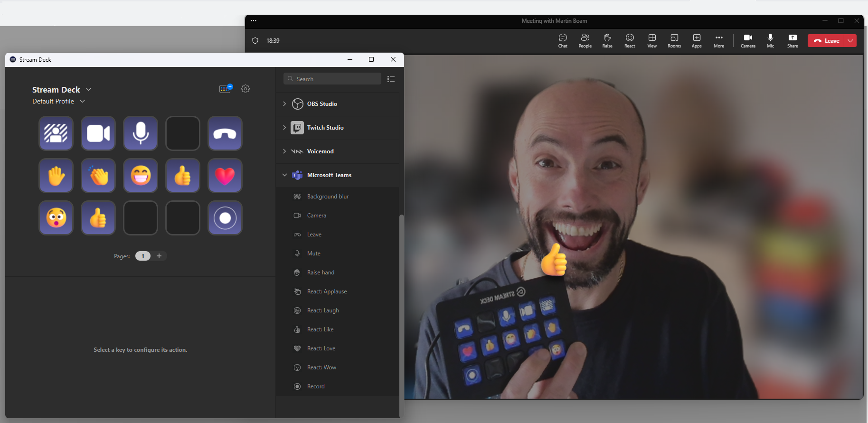The width and height of the screenshot is (868, 423).
Task: Select the wow face emoji key
Action: [56, 218]
